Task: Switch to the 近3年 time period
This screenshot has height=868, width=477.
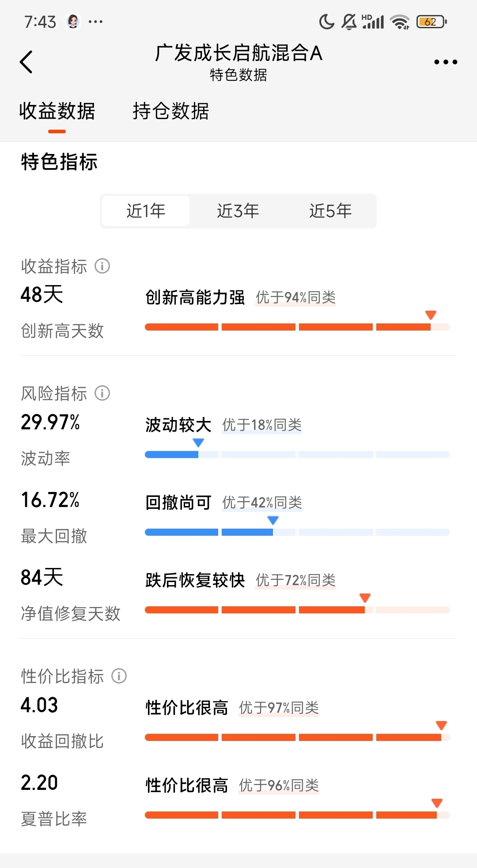Action: coord(238,211)
